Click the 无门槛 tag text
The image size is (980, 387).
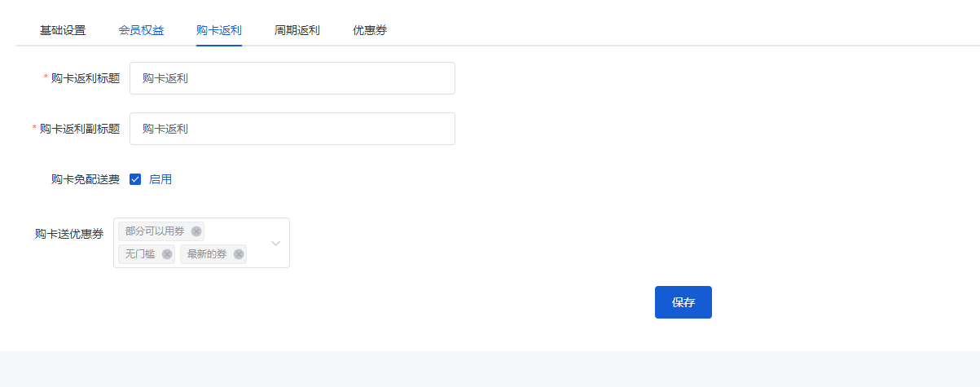click(140, 254)
